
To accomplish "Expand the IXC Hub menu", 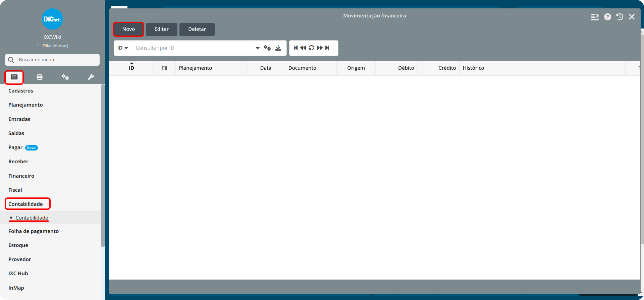I will click(x=18, y=274).
